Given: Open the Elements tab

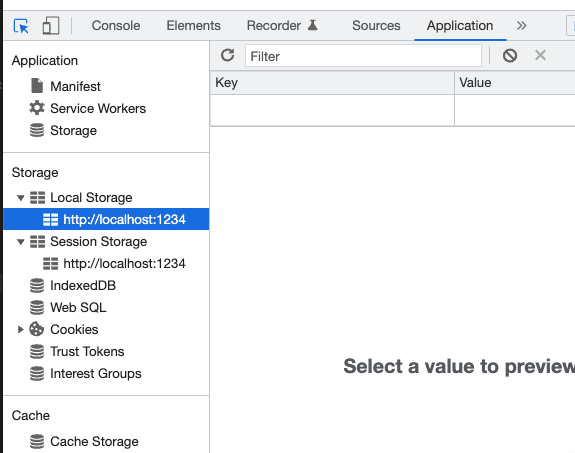Looking at the screenshot, I should pyautogui.click(x=194, y=26).
